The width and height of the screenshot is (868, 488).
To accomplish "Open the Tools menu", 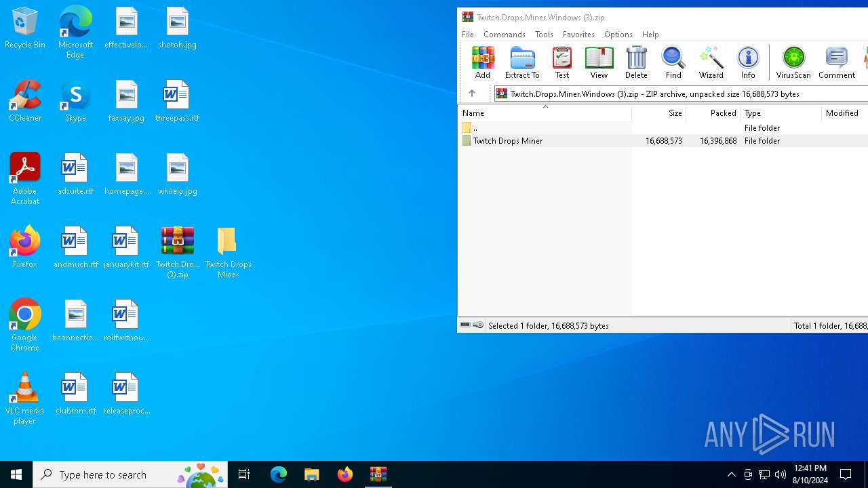I will click(544, 34).
